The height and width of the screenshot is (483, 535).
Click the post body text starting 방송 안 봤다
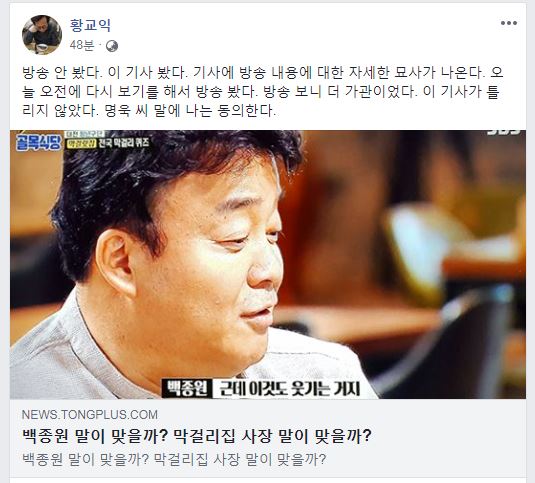tap(262, 91)
